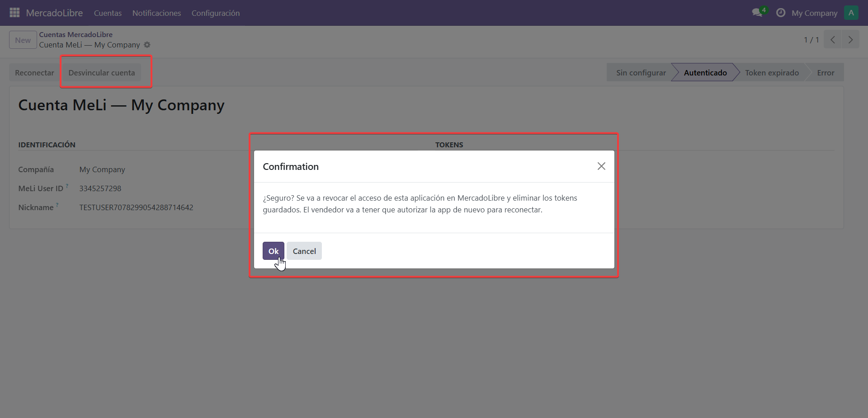Open the activities clock icon

[780, 13]
